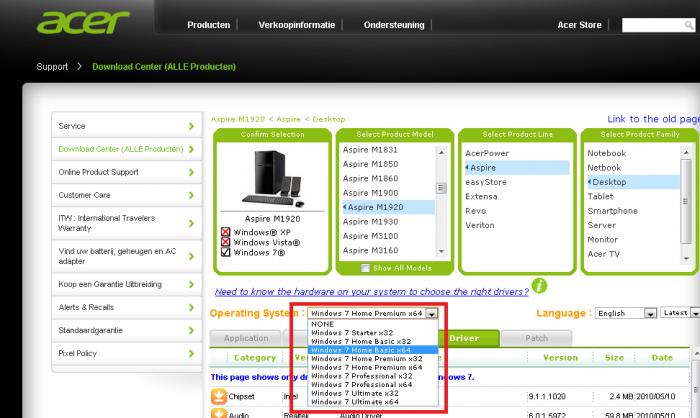The height and width of the screenshot is (418, 700).
Task: Select Veriton product line
Action: [479, 225]
